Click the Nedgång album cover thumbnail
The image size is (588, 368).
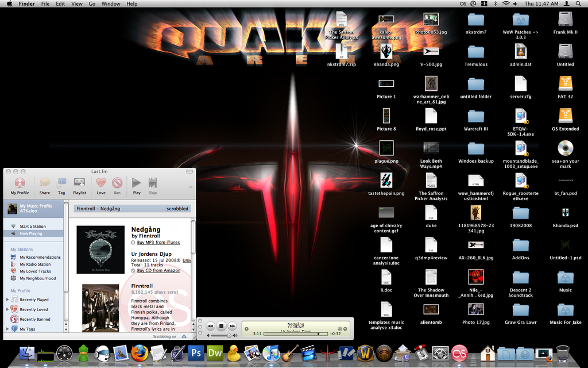[x=100, y=250]
